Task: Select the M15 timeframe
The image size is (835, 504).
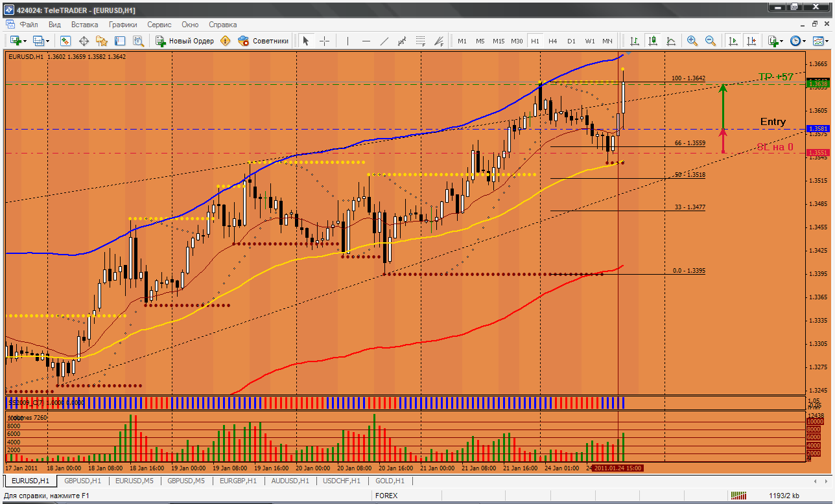Action: point(499,41)
